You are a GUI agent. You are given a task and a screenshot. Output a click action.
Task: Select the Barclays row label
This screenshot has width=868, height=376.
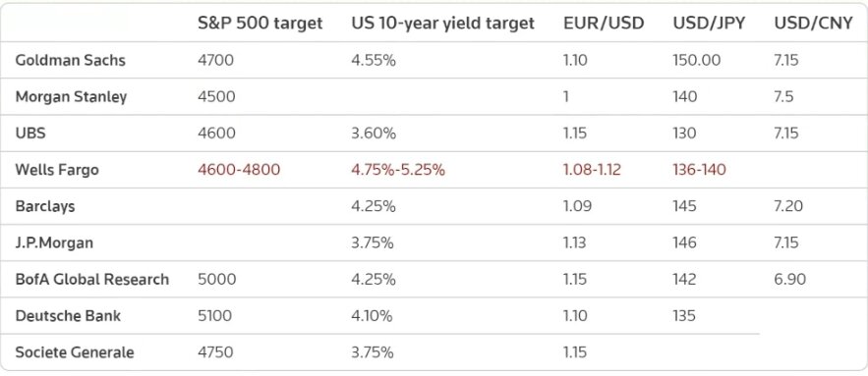coord(45,206)
